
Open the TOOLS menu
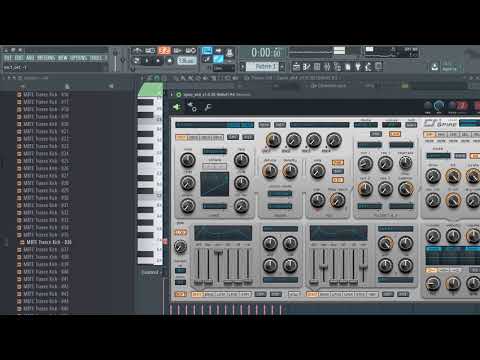(96, 58)
